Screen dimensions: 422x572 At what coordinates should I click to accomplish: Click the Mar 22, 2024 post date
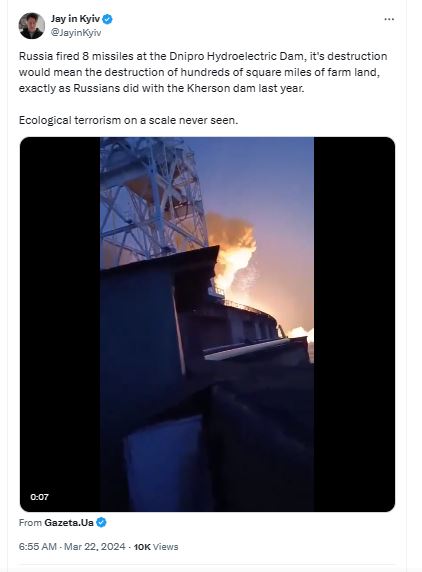pyautogui.click(x=95, y=546)
